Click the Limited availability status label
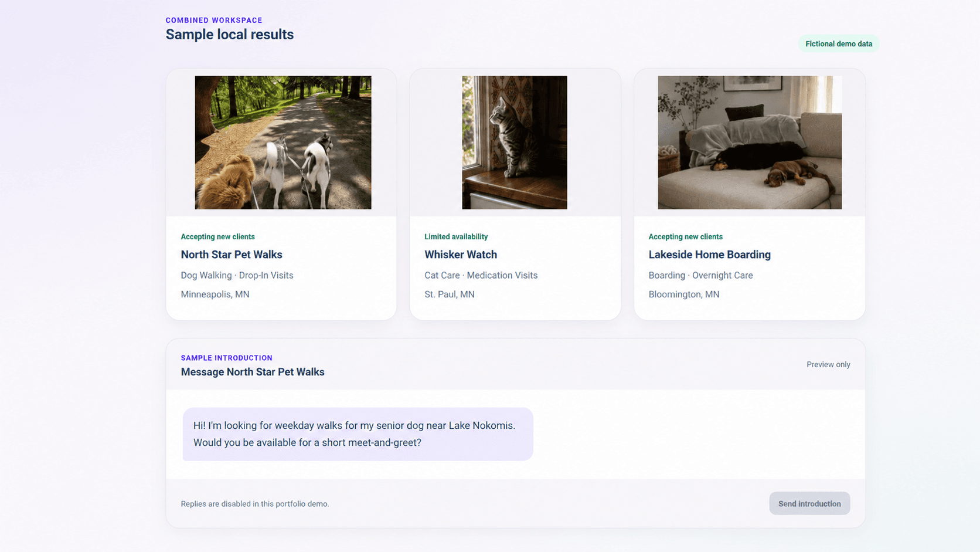Image resolution: width=980 pixels, height=552 pixels. (456, 237)
